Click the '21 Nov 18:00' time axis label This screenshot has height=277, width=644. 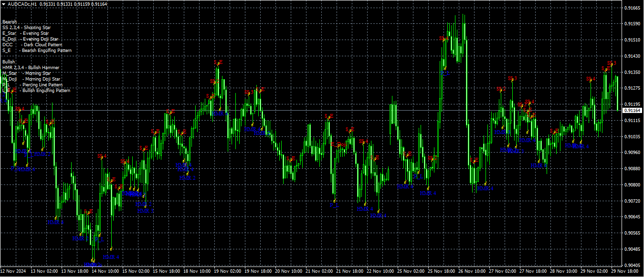pos(350,271)
